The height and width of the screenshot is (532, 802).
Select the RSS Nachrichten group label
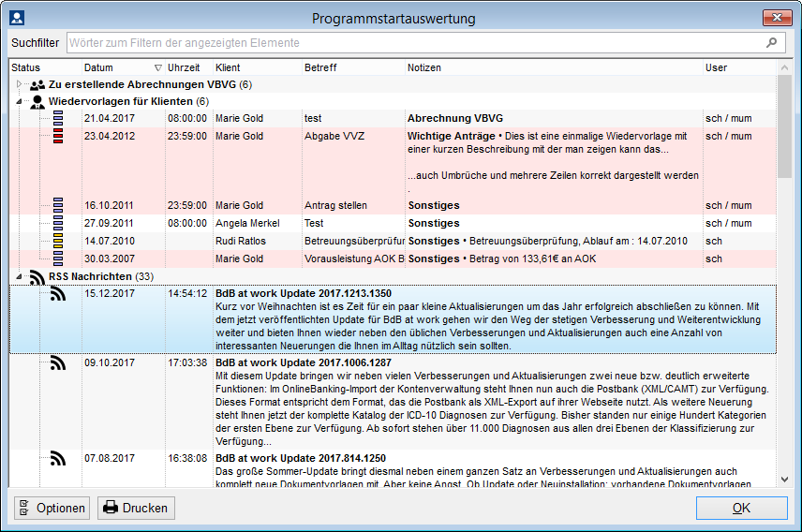pos(101,276)
